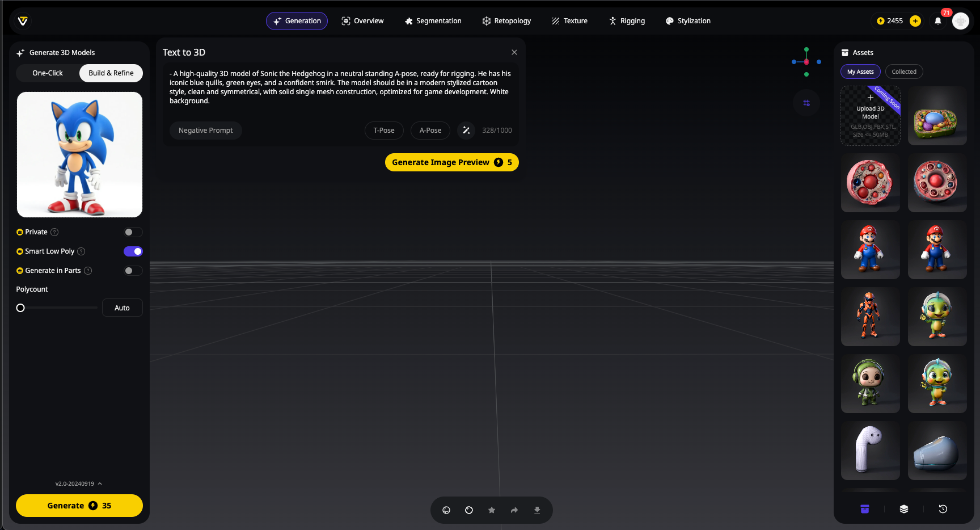This screenshot has height=530, width=980.
Task: Open the assets box icon at panel bottom
Action: tap(865, 509)
